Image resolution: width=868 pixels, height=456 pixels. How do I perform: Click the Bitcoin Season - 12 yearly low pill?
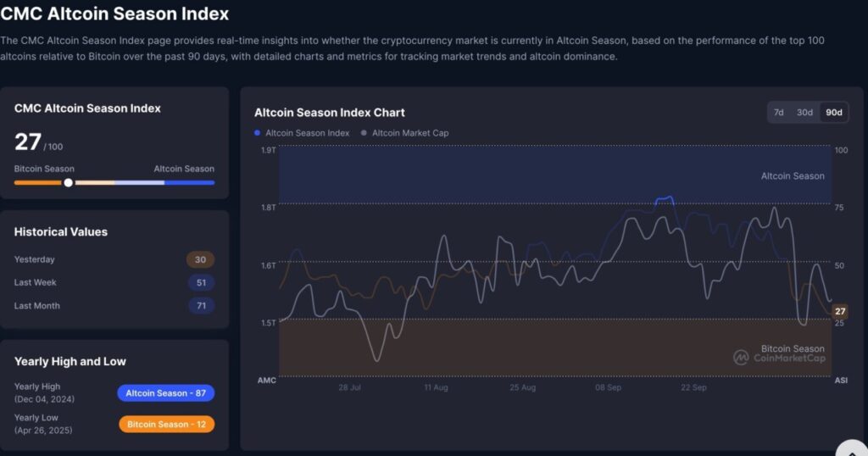165,424
